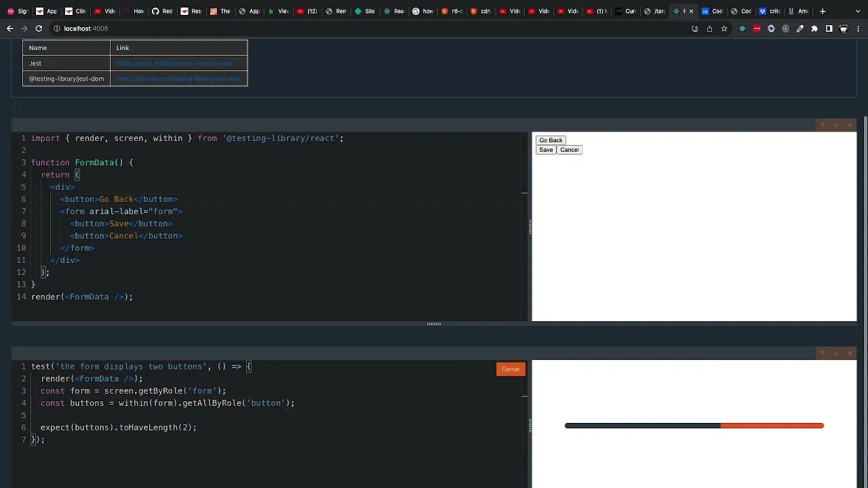Switch to the 'Curr' tab
This screenshot has height=488, width=868.
pyautogui.click(x=625, y=11)
